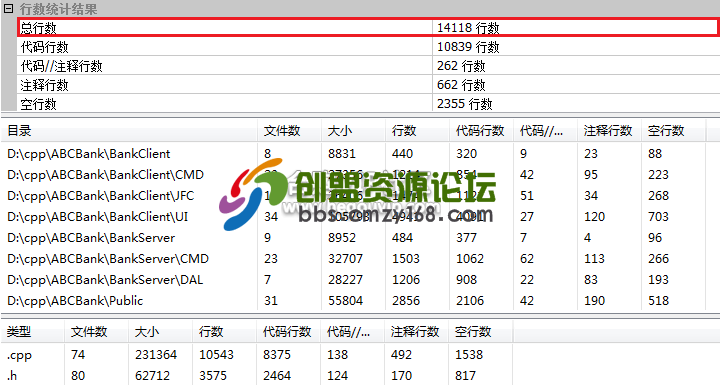Sort type table by 行数 column header

(224, 332)
